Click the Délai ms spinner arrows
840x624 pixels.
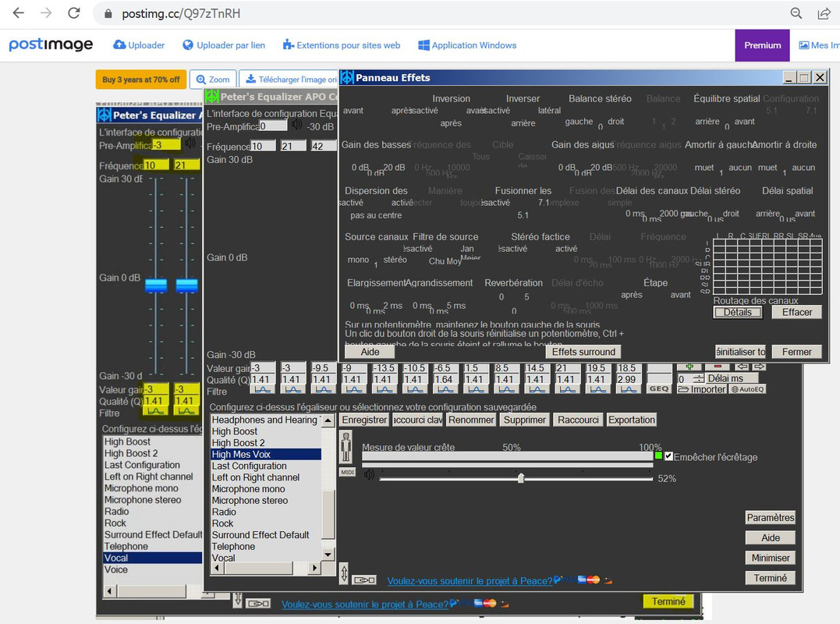[x=699, y=378]
